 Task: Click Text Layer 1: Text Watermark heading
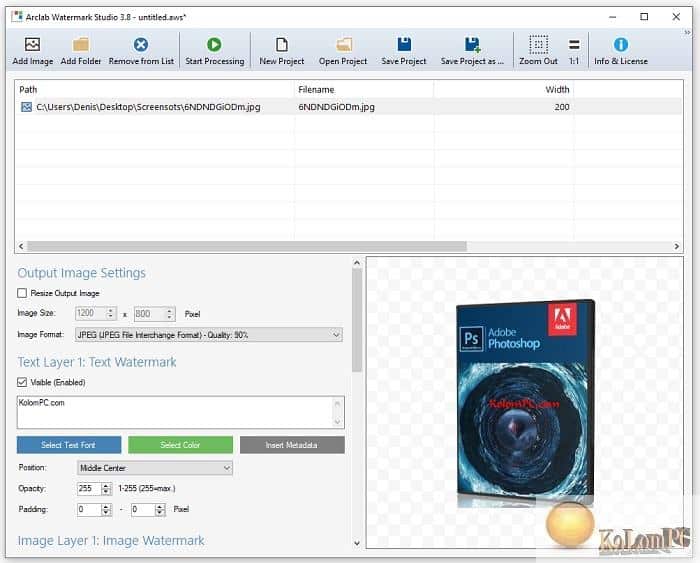97,362
